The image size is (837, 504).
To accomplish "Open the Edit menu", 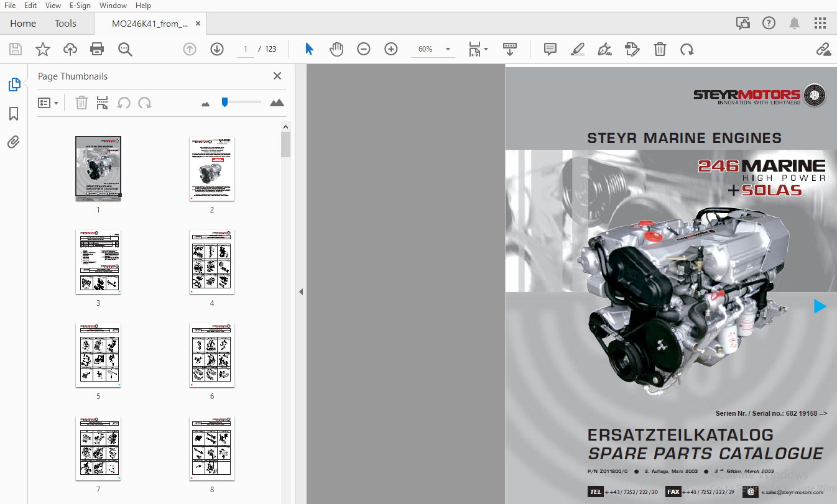I will point(30,6).
